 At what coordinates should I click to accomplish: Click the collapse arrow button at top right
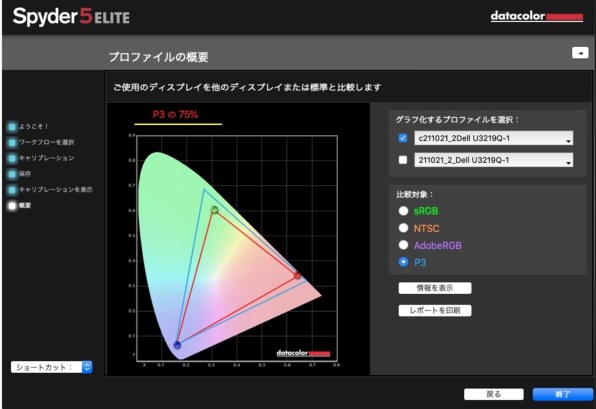click(580, 53)
